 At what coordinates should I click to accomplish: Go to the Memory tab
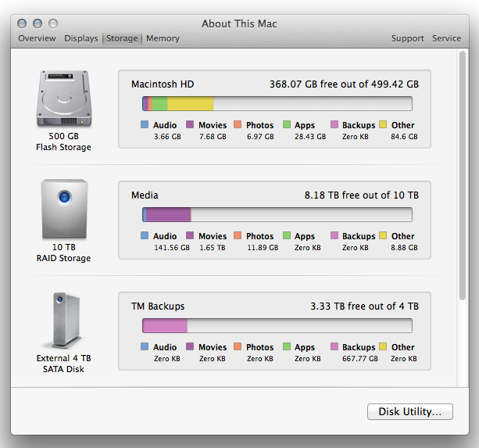point(163,38)
